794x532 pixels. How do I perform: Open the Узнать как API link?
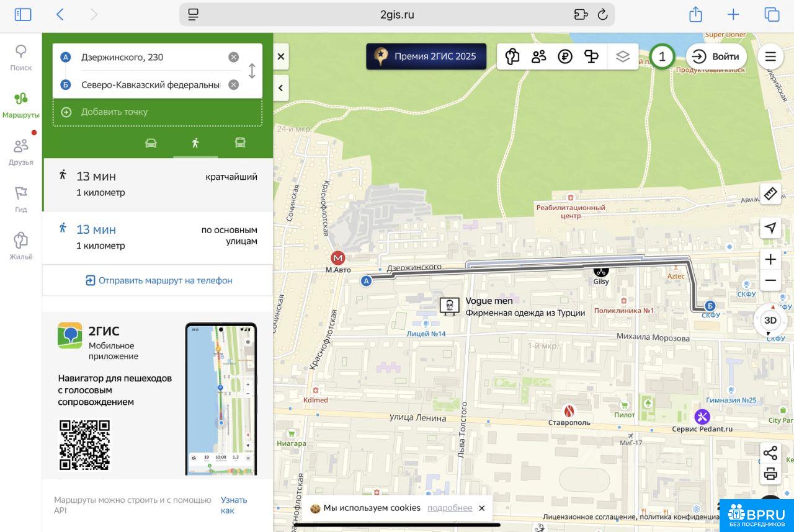tap(234, 505)
